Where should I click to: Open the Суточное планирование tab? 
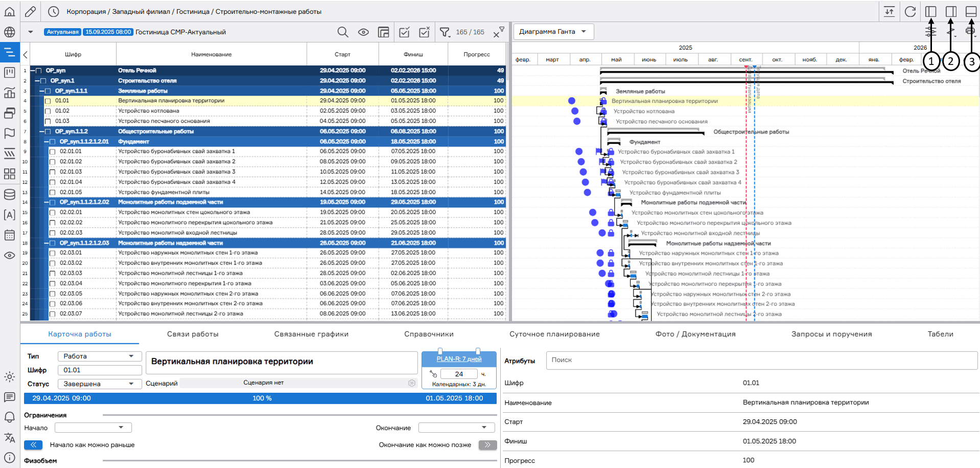point(554,334)
